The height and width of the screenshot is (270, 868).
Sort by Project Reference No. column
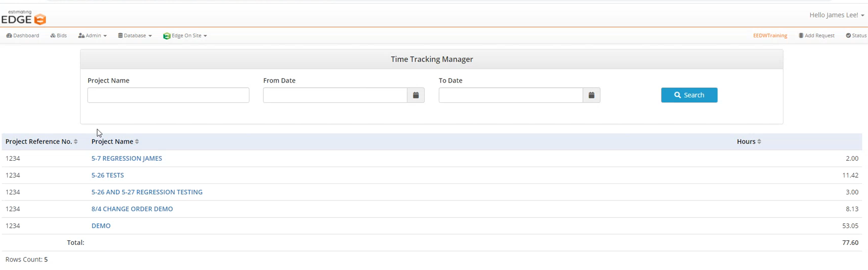click(x=76, y=142)
